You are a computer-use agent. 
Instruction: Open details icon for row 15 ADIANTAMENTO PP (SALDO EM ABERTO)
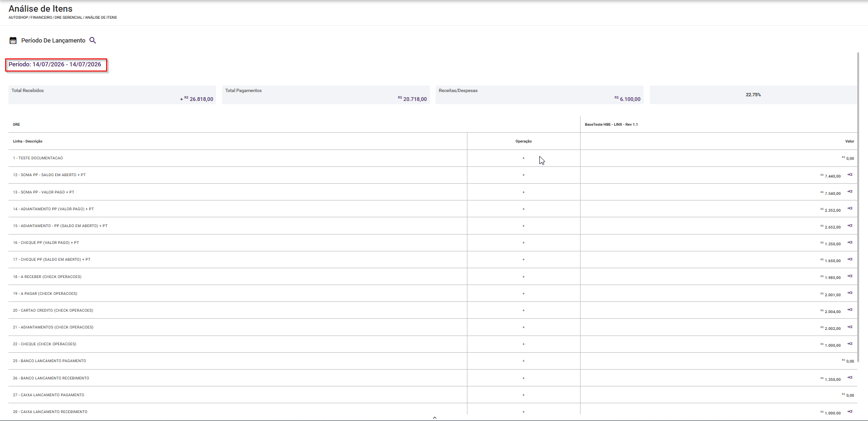(850, 226)
